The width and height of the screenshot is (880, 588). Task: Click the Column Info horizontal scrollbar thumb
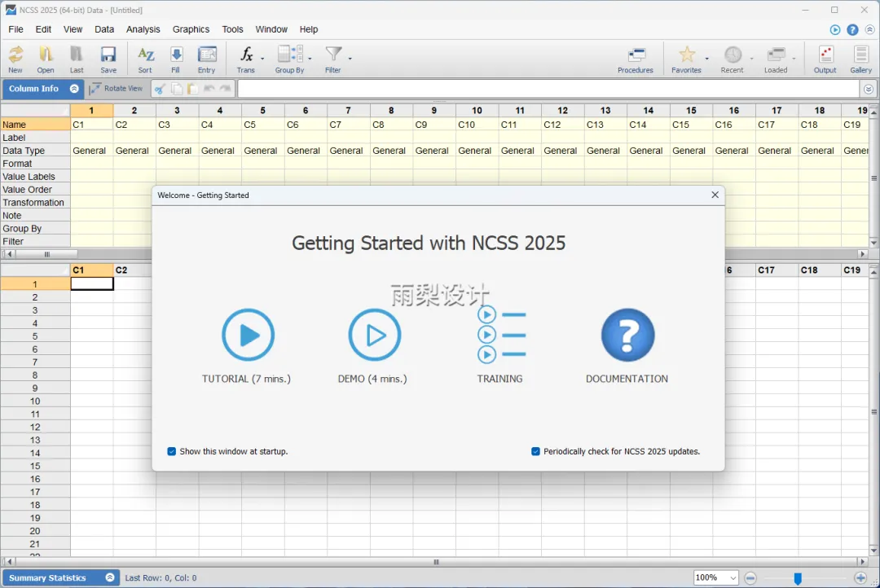click(x=47, y=254)
